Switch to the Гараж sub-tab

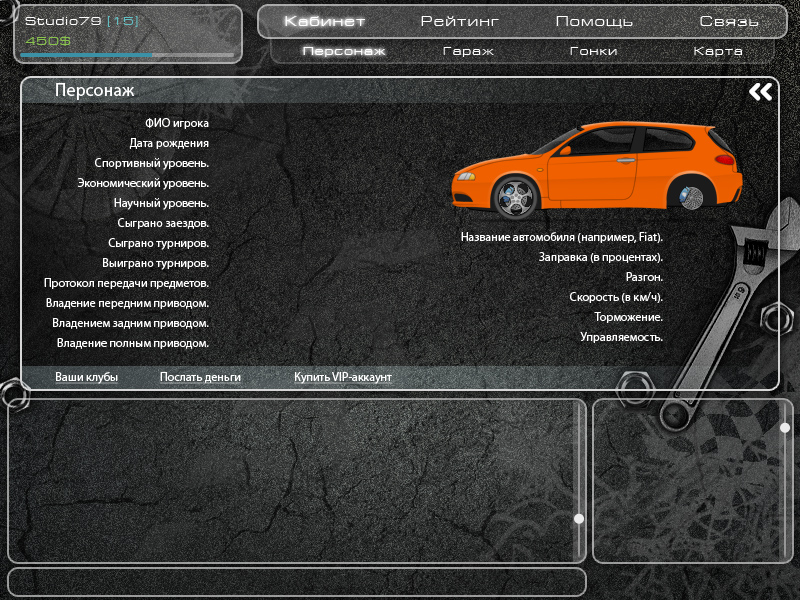[x=468, y=51]
